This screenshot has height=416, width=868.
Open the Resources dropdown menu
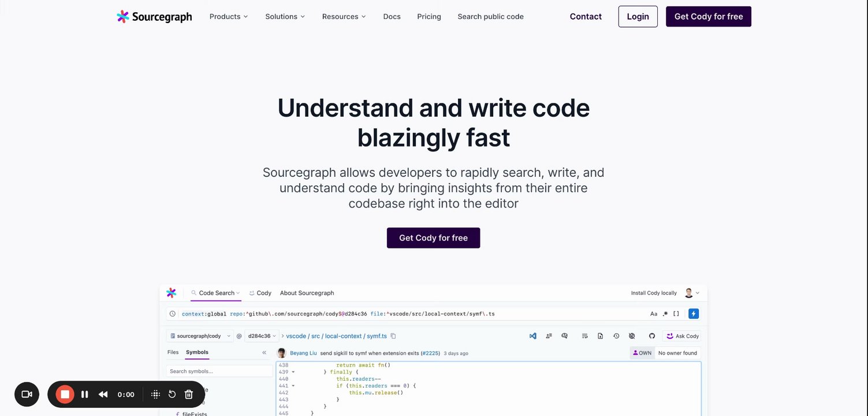click(x=344, y=17)
